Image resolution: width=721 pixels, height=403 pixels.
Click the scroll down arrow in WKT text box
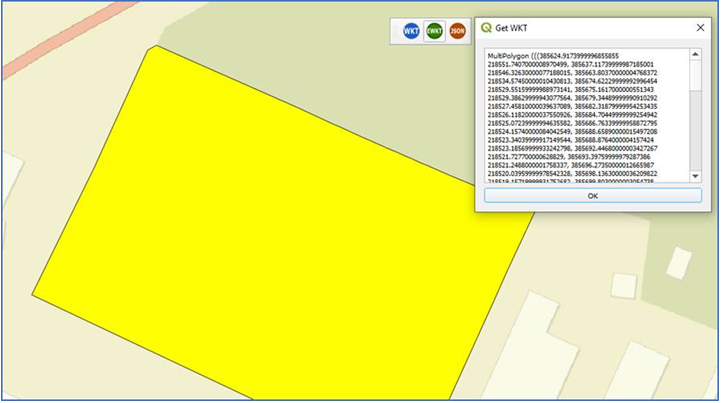coord(695,176)
